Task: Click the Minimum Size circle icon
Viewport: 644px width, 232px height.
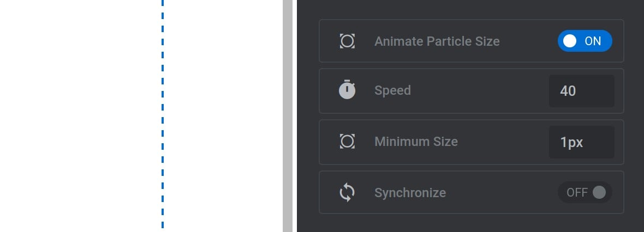Action: pos(347,142)
